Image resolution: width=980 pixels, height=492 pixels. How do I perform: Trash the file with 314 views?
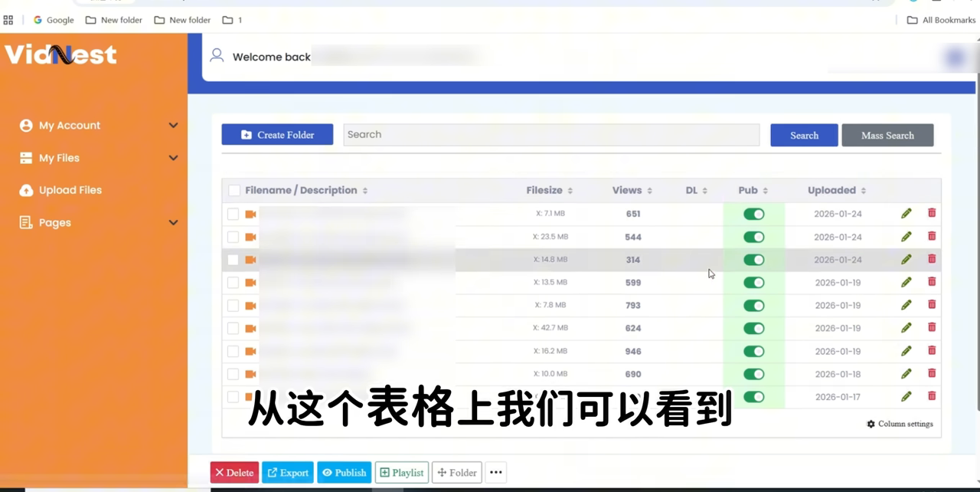tap(932, 259)
